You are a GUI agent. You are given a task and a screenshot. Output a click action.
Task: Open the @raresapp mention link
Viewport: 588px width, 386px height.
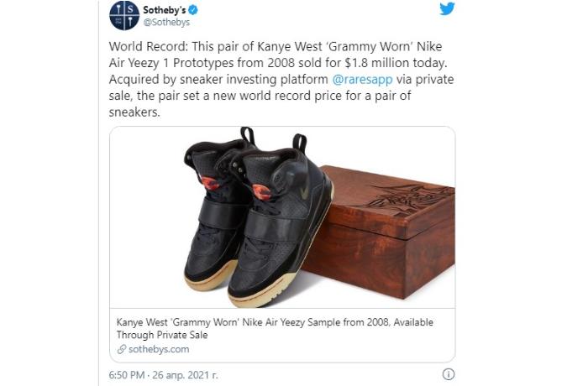tap(362, 80)
